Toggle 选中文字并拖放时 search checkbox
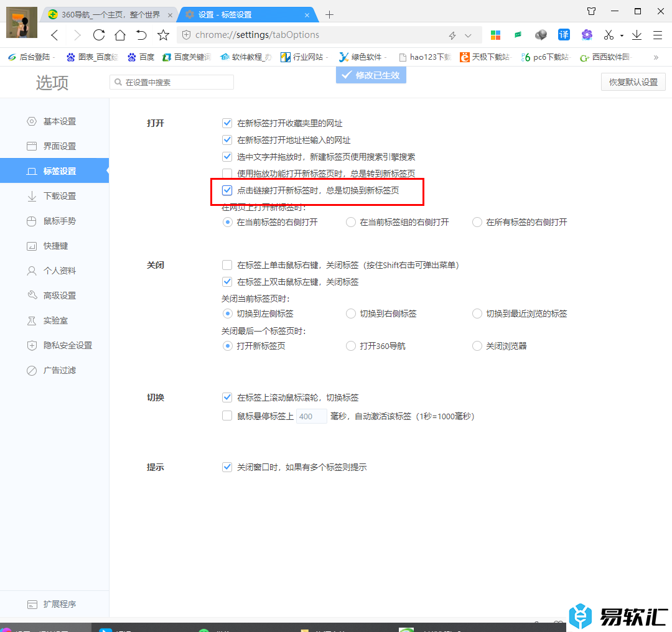This screenshot has width=672, height=632. pyautogui.click(x=227, y=157)
